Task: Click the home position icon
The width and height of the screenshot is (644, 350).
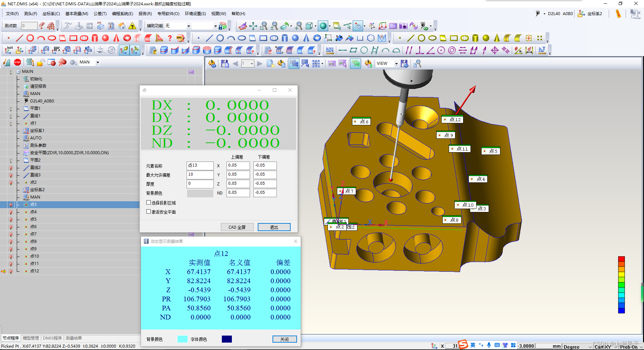Action: [x=122, y=26]
